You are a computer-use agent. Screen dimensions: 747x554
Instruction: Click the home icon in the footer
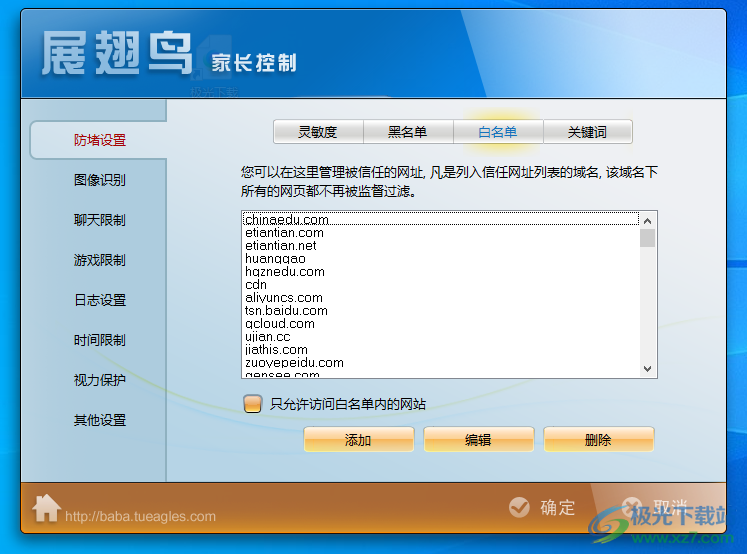(x=46, y=508)
